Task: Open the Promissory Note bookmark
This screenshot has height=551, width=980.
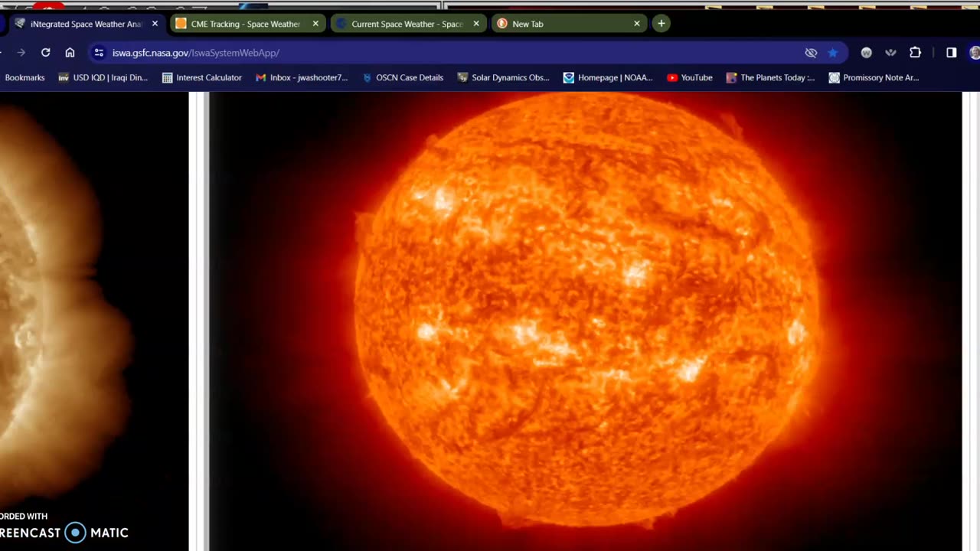Action: pos(874,77)
